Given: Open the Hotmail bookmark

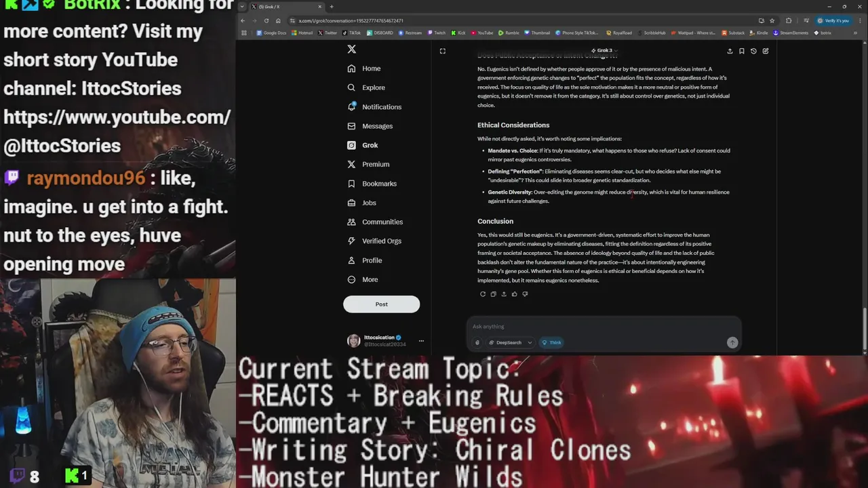Looking at the screenshot, I should 302,33.
